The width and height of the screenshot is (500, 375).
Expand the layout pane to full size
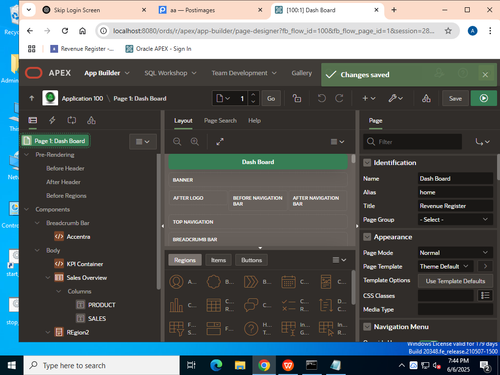click(220, 142)
